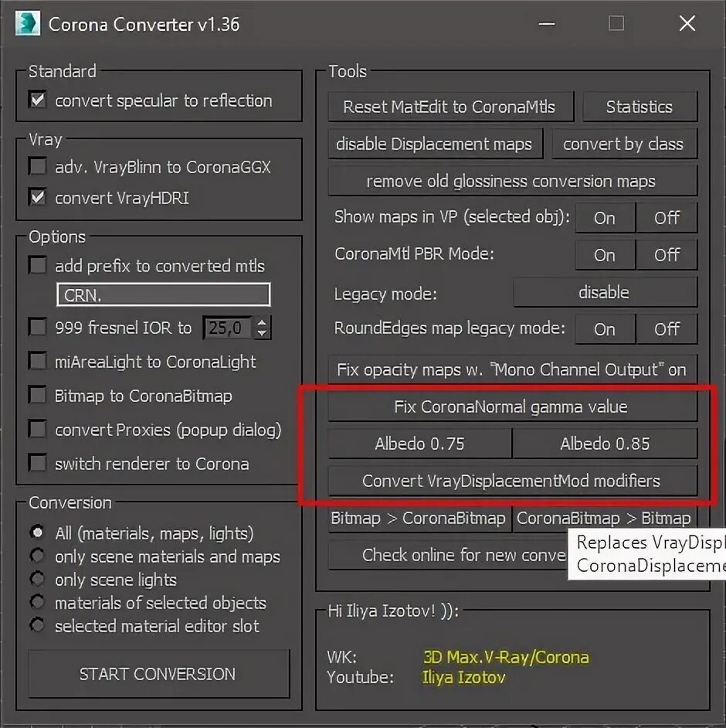The width and height of the screenshot is (726, 728).
Task: Close the Corona Converter window
Action: [687, 23]
